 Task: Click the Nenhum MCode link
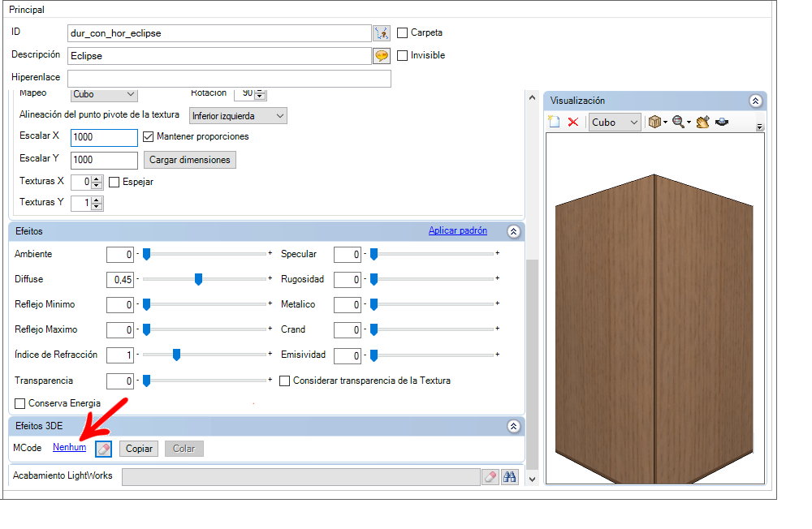pyautogui.click(x=69, y=447)
